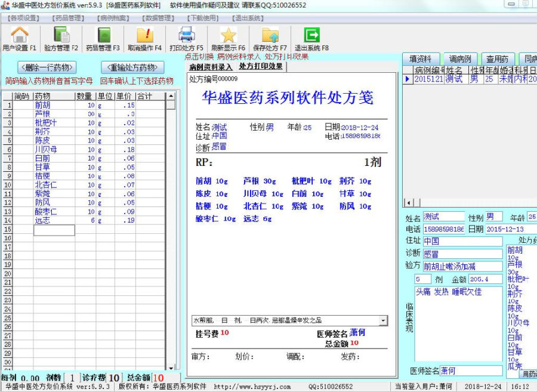
Task: Exit using the 退出系统 F8 toolbar icon
Action: 311,38
